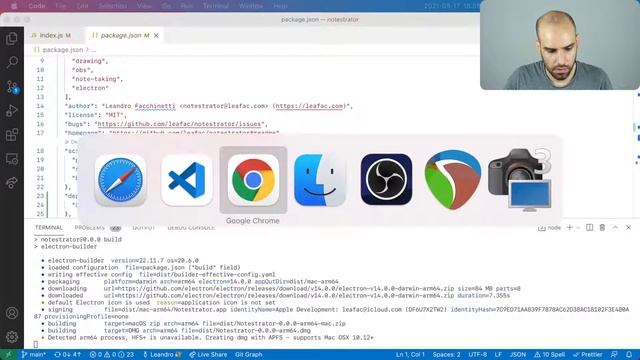Open the Extensions view
Image resolution: width=640 pixels, height=360 pixels.
coord(12,134)
